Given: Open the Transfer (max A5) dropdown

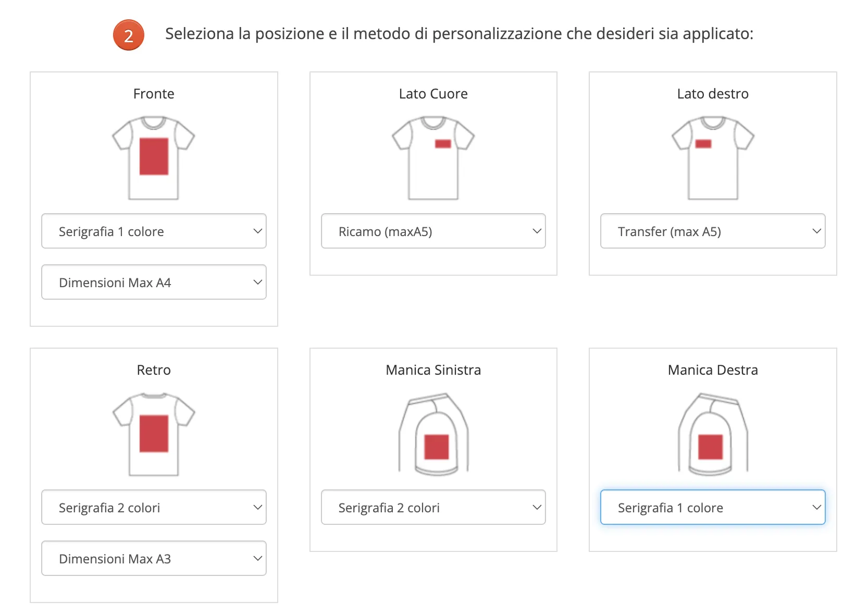Looking at the screenshot, I should pyautogui.click(x=712, y=231).
